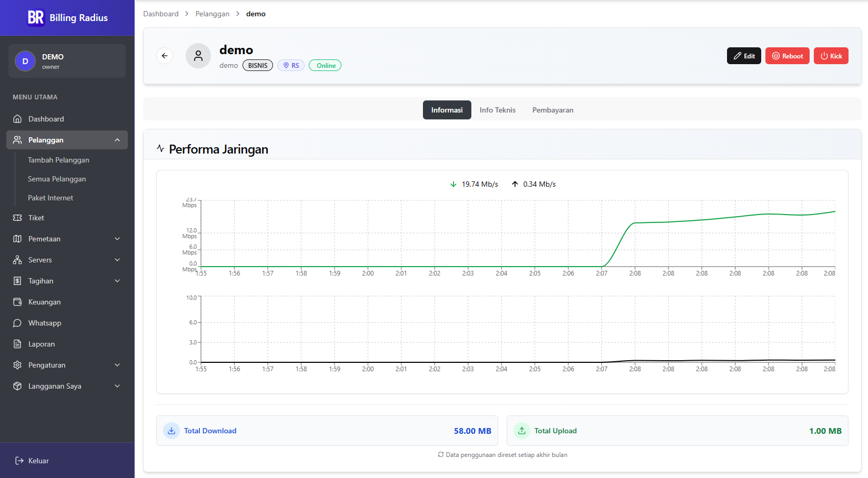Click the Total Download label
The image size is (868, 478).
tap(210, 431)
